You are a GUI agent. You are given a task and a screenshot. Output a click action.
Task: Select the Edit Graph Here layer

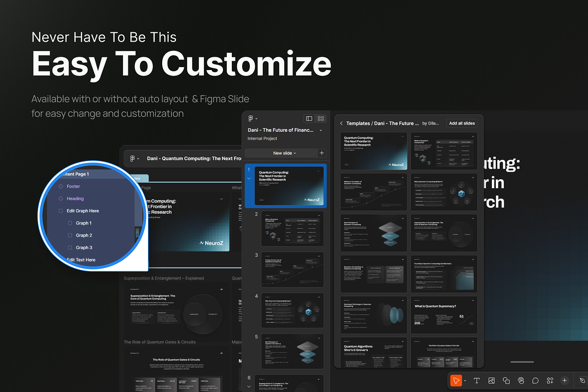point(83,211)
